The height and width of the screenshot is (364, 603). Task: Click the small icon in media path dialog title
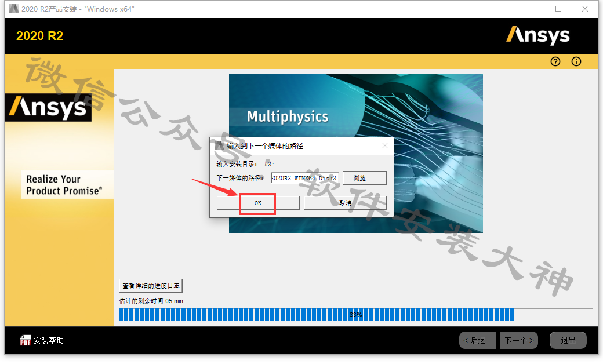219,145
